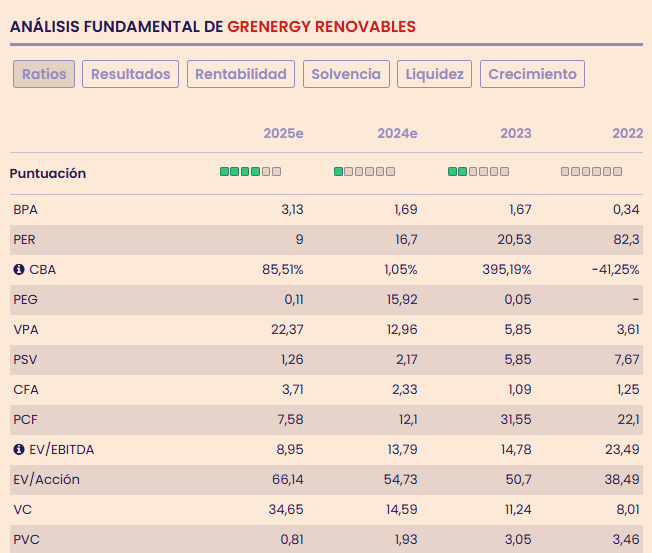Click the CBA value -41,25%
Viewport: 652px width, 553px height.
pos(615,269)
